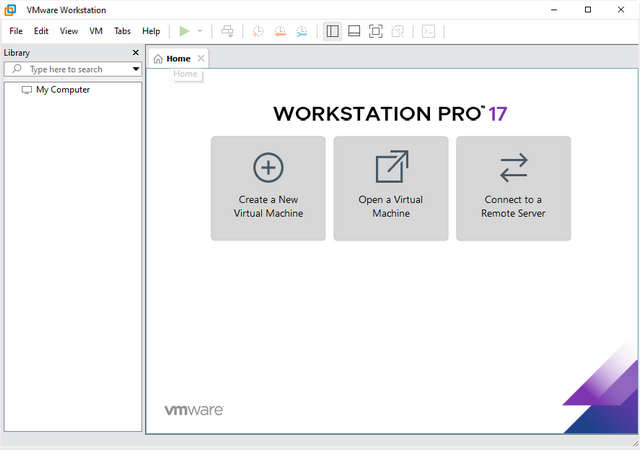
Task: Click the Take Snapshot toolbar icon
Action: pyautogui.click(x=257, y=31)
